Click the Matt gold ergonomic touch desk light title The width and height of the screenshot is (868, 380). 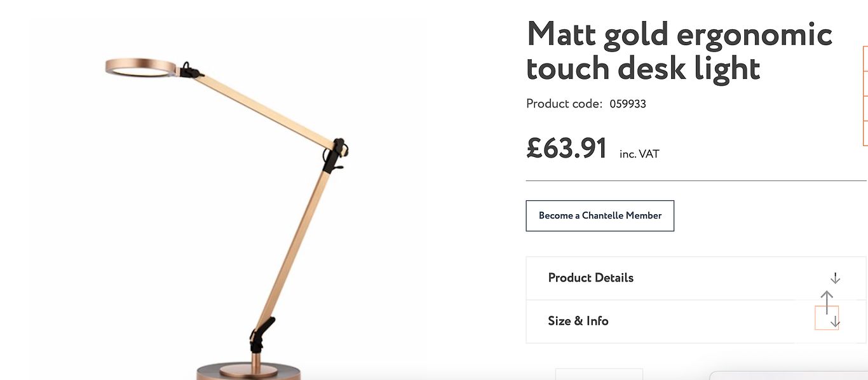click(x=679, y=51)
